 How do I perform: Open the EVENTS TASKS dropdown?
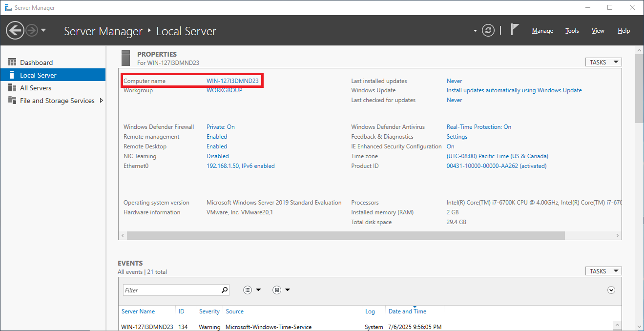(x=603, y=270)
